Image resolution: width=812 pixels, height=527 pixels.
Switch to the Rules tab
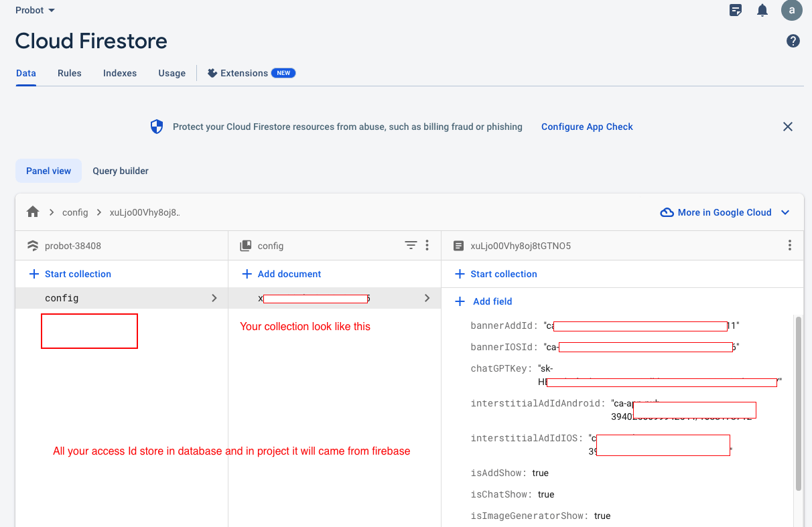(x=70, y=73)
